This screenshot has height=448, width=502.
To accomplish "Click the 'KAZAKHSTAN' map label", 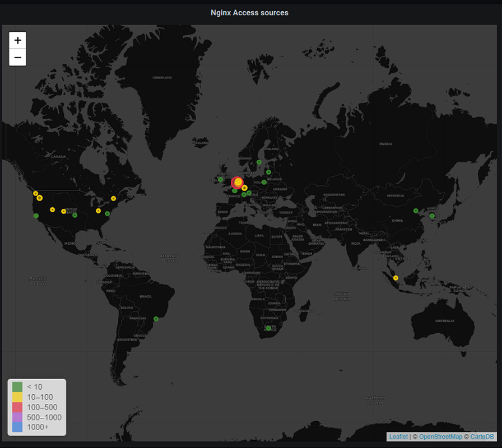I will [x=334, y=194].
